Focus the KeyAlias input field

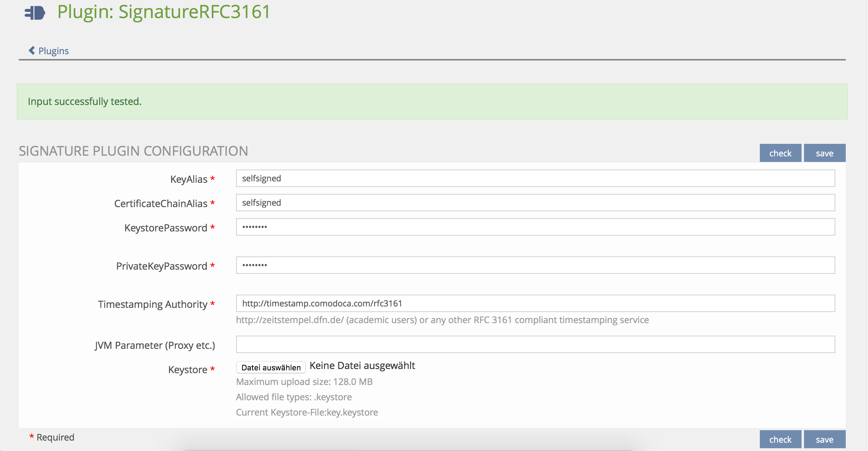pos(535,179)
